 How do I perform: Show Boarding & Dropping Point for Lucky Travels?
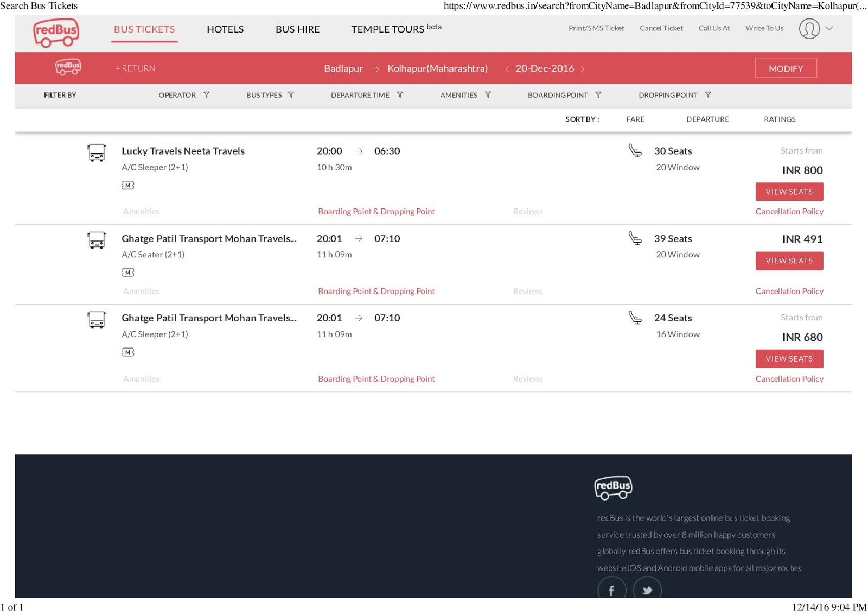[376, 212]
